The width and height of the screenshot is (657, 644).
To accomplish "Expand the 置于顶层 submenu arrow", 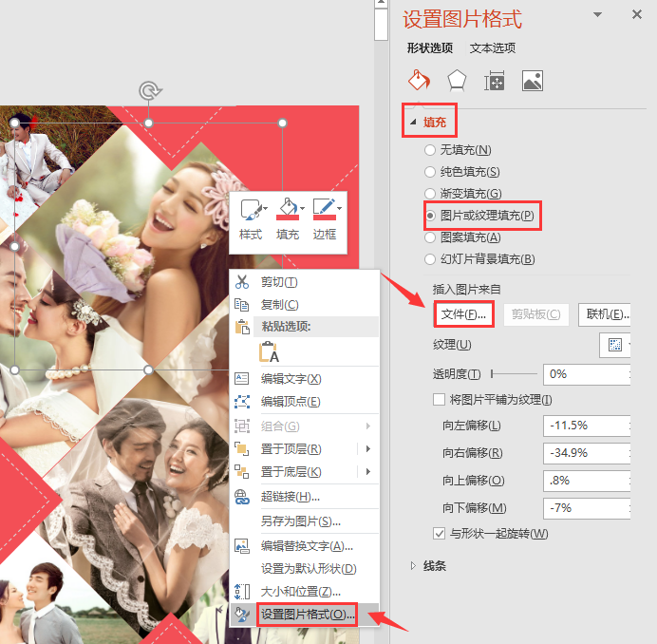I will 368,448.
